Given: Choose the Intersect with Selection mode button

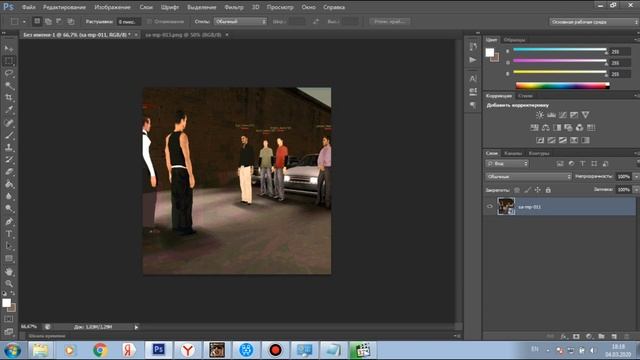Looking at the screenshot, I should pyautogui.click(x=71, y=21).
